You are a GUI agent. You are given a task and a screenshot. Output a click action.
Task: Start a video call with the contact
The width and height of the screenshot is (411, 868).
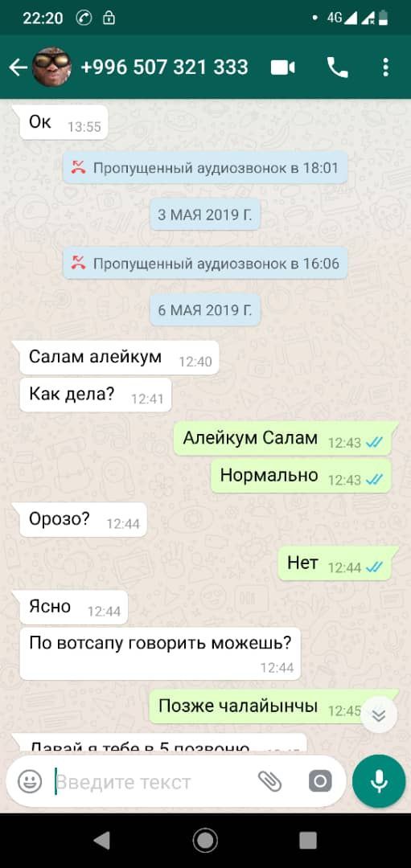coord(282,68)
